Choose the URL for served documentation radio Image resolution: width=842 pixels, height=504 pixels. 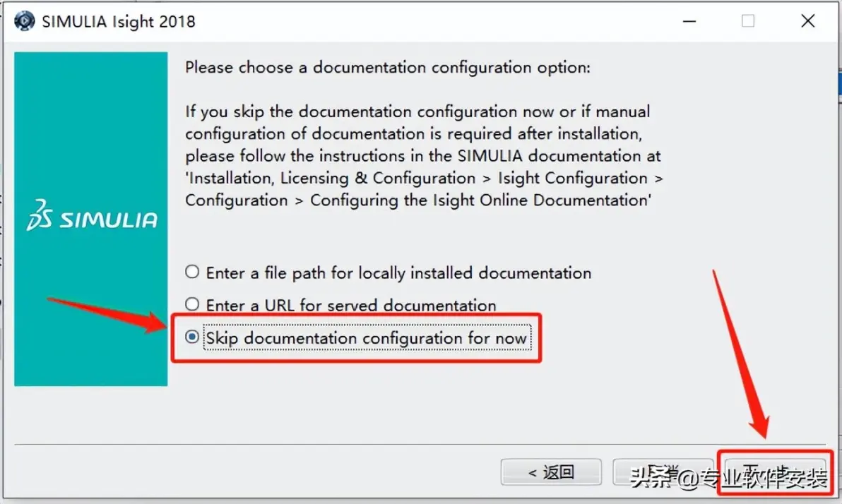click(x=192, y=304)
